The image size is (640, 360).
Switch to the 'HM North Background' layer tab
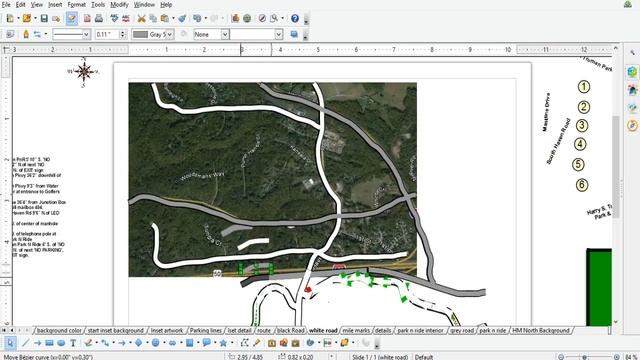pos(541,330)
